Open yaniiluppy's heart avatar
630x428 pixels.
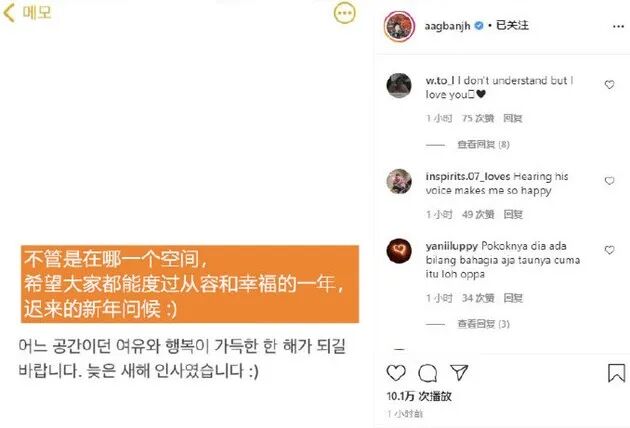pos(399,251)
